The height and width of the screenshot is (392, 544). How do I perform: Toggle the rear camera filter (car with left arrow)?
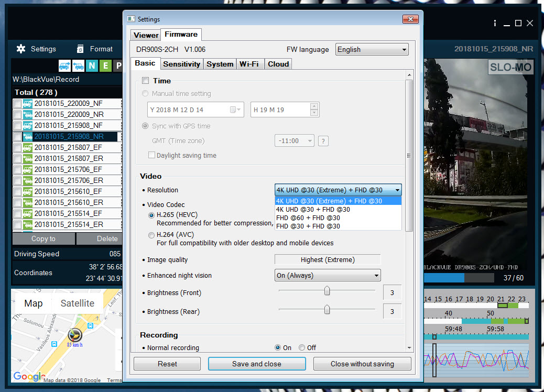(79, 66)
